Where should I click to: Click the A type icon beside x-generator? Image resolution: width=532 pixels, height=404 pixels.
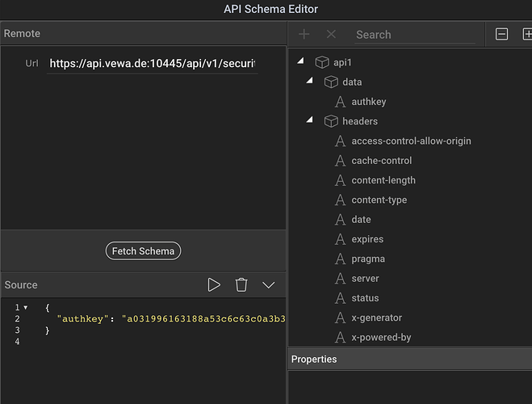click(341, 318)
